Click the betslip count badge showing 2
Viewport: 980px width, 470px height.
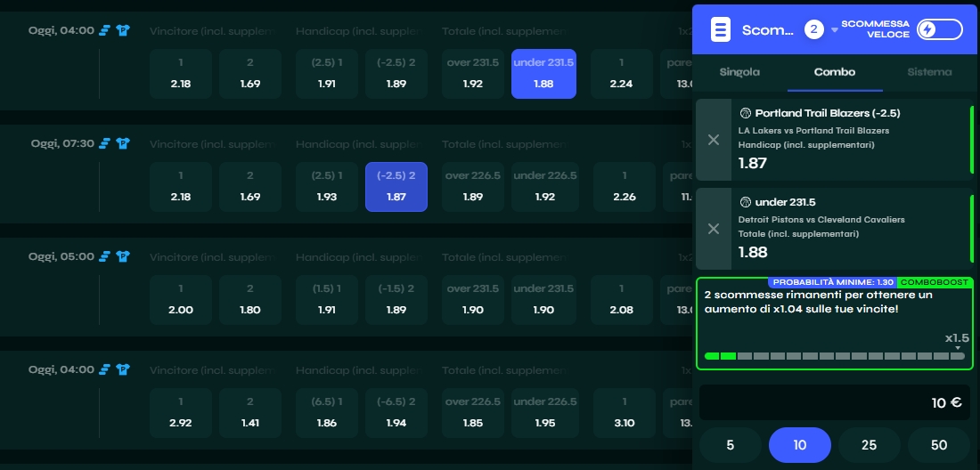pyautogui.click(x=813, y=29)
